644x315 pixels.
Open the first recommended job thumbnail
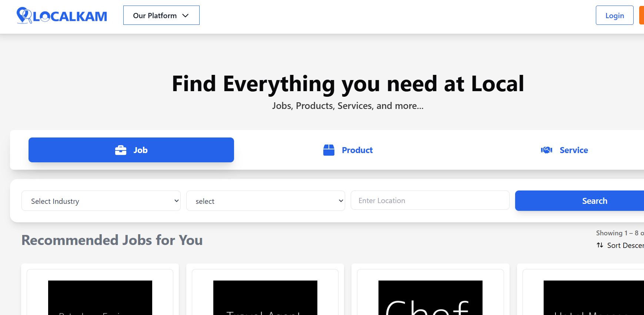tap(100, 298)
